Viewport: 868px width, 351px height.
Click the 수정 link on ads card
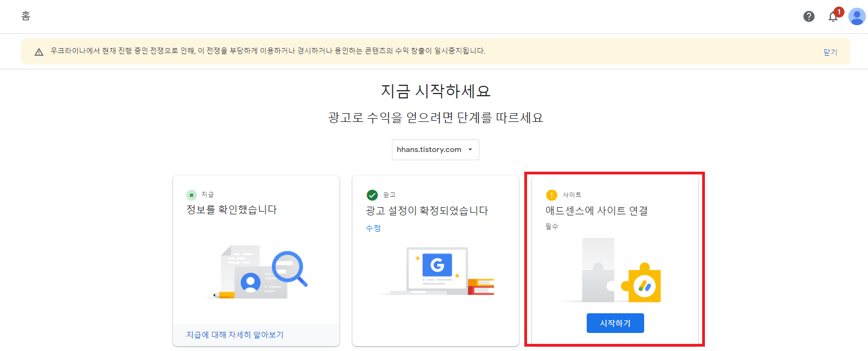click(373, 228)
